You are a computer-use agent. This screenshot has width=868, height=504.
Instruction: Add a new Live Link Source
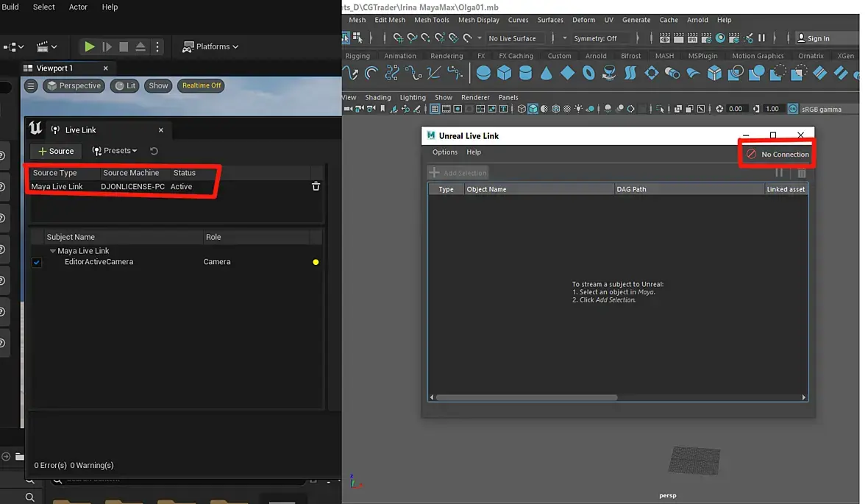click(55, 152)
